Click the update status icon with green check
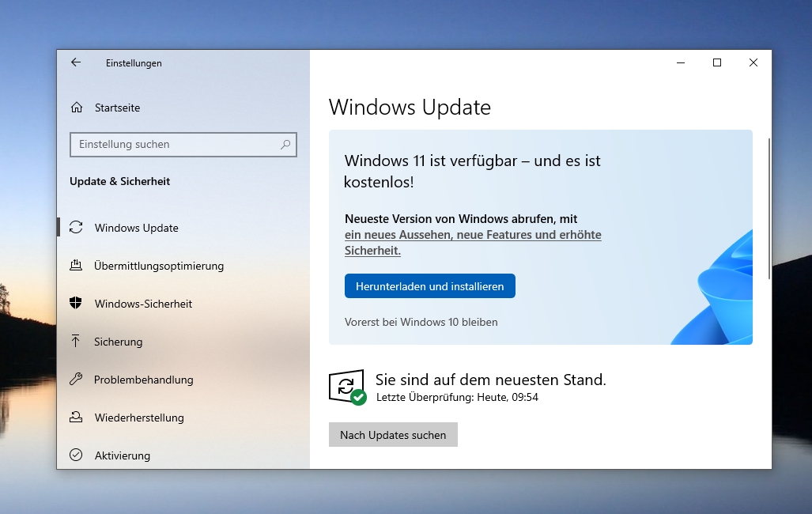The width and height of the screenshot is (812, 514). [347, 387]
